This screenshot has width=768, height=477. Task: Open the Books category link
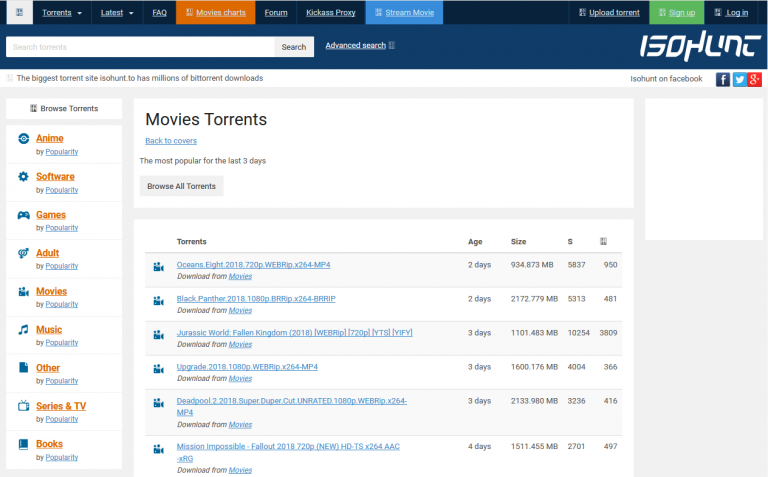pyautogui.click(x=49, y=444)
